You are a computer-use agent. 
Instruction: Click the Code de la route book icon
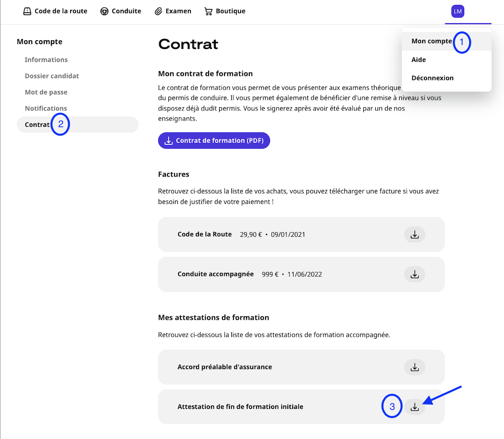(27, 11)
